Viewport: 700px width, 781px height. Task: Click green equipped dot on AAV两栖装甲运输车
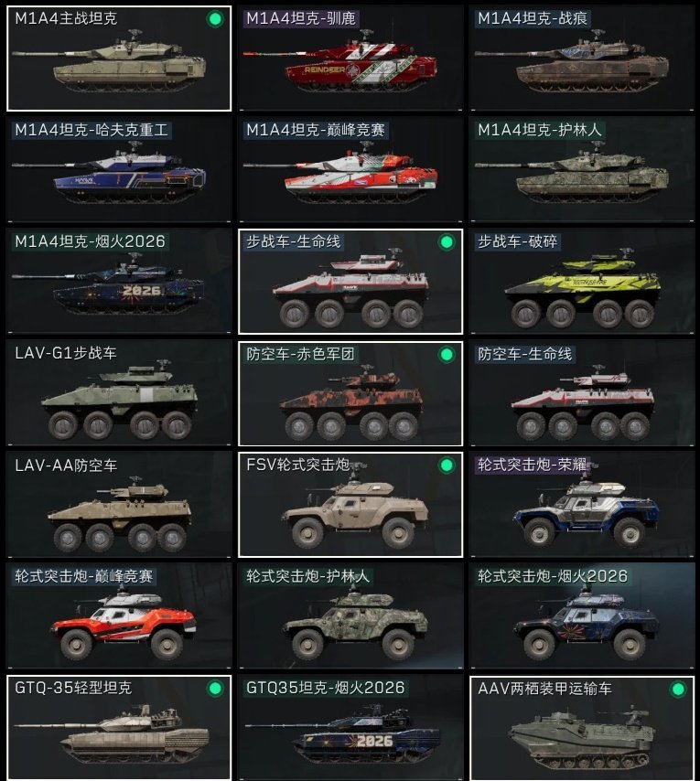678,690
